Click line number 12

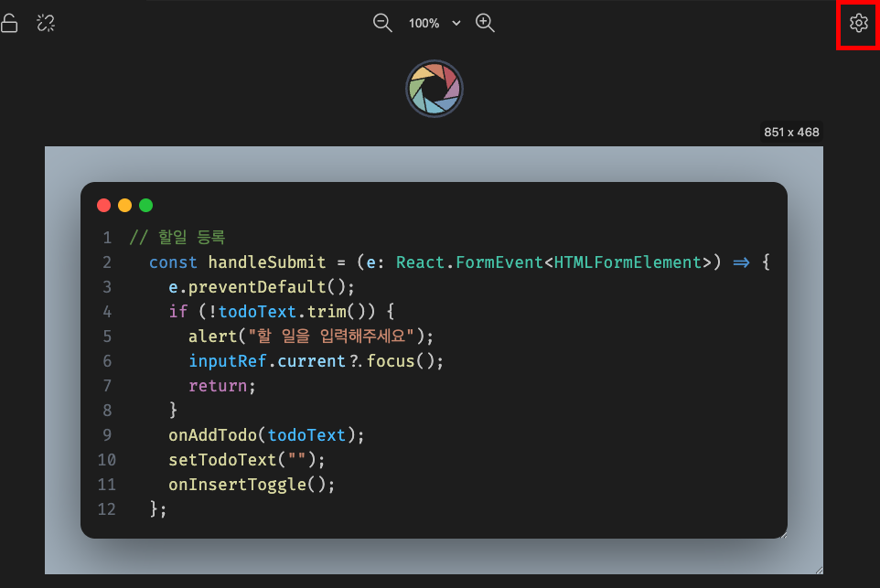point(107,508)
